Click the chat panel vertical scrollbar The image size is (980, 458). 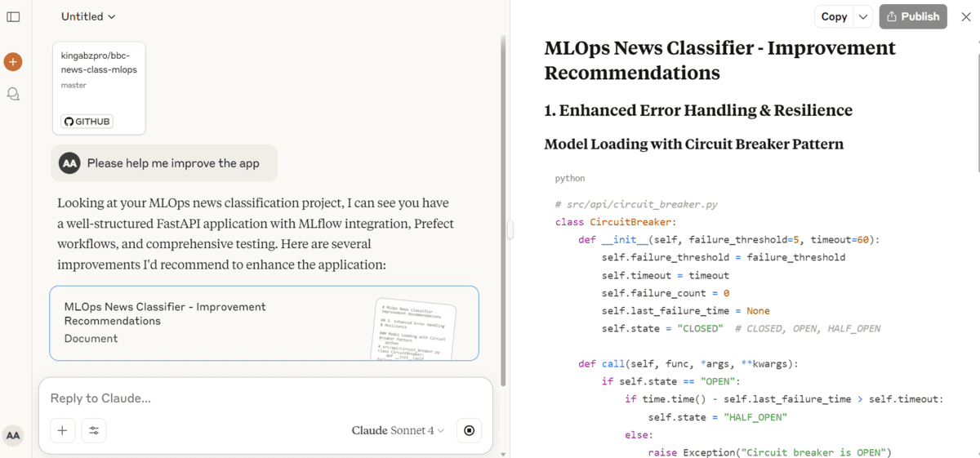pos(503,204)
